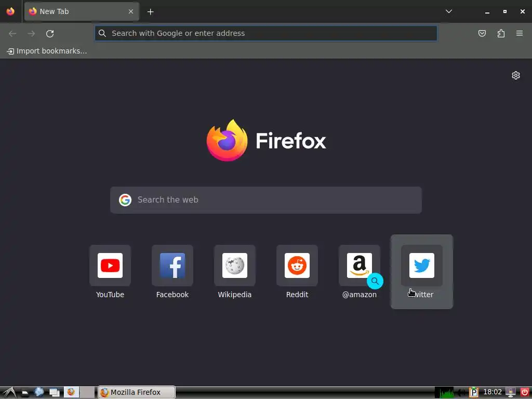Click the volume speaker tray icon
Viewport: 532px width, 399px height.
pos(461,393)
